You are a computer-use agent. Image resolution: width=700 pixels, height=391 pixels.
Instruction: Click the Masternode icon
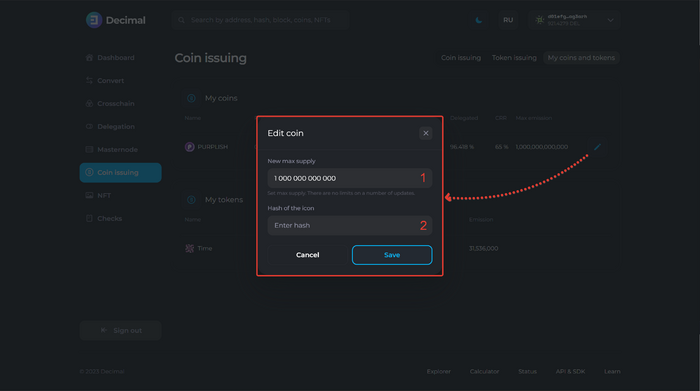tap(89, 150)
